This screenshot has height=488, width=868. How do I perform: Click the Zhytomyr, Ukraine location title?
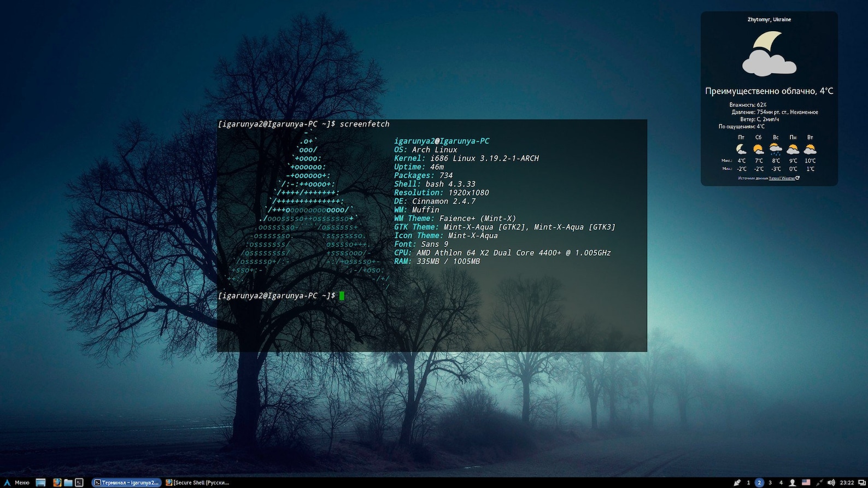click(769, 20)
